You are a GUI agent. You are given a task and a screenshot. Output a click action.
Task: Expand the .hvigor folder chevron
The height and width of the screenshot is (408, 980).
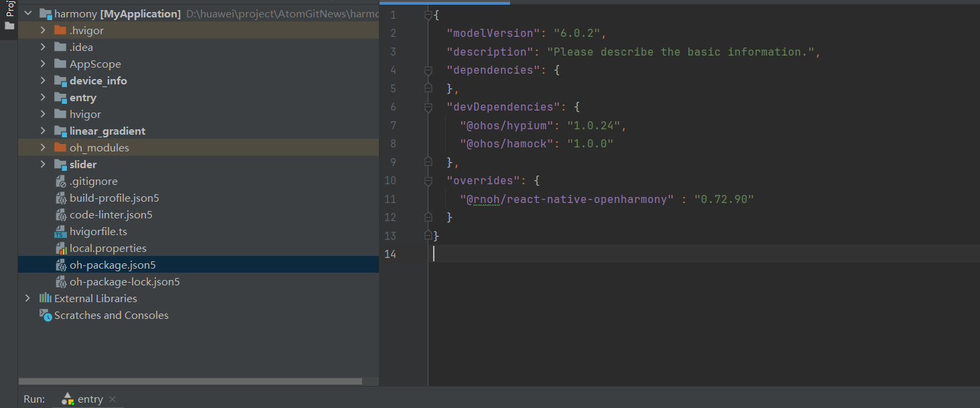tap(43, 30)
